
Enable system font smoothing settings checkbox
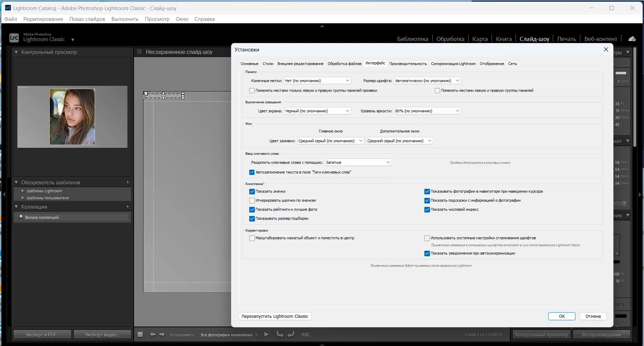pyautogui.click(x=427, y=238)
